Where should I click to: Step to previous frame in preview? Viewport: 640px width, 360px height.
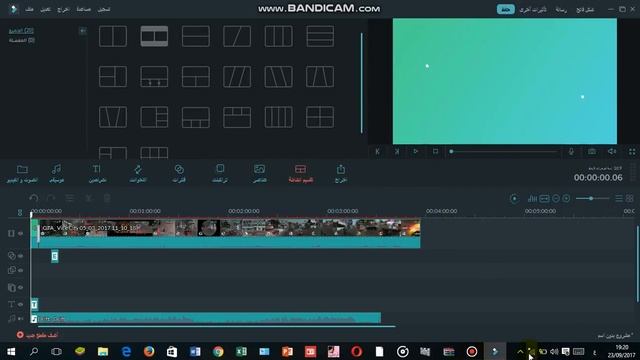[397, 151]
